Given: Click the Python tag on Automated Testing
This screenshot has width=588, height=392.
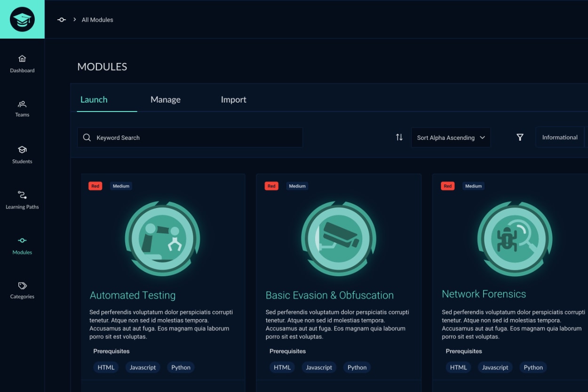Looking at the screenshot, I should click(x=181, y=368).
